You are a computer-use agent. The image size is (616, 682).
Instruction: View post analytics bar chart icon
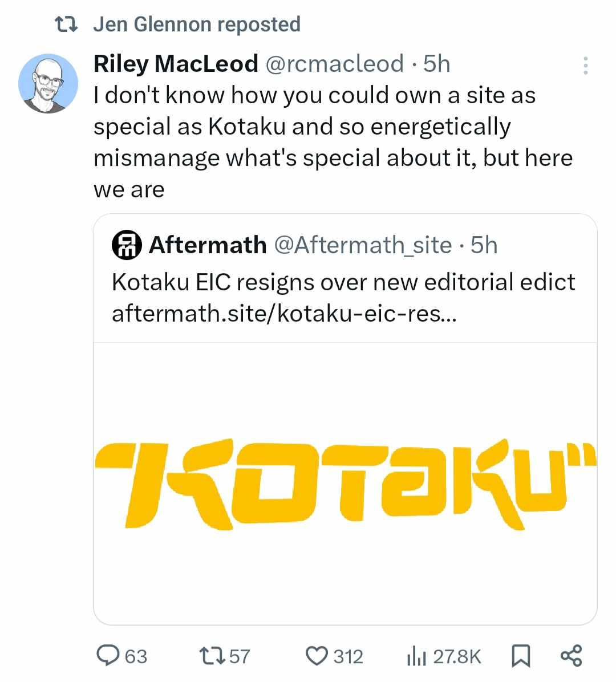[416, 656]
